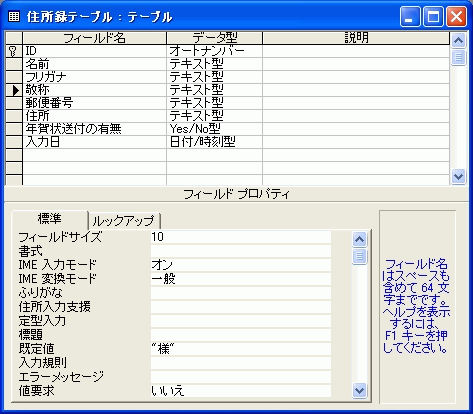
Task: Click the table icon in the title bar
Action: pos(14,16)
